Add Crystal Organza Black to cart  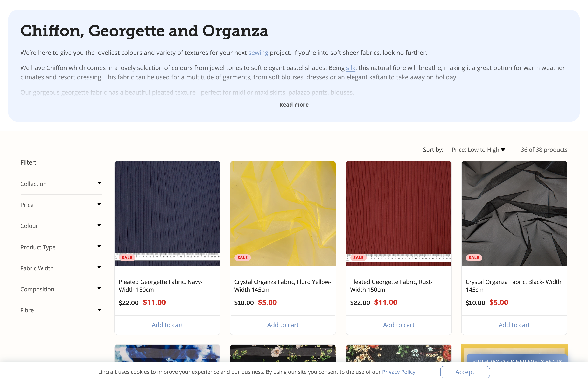click(514, 325)
